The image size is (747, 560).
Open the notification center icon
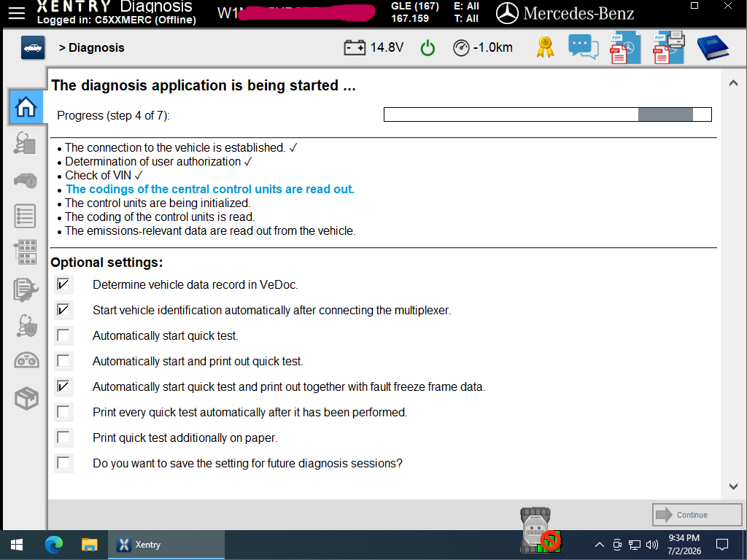(722, 544)
